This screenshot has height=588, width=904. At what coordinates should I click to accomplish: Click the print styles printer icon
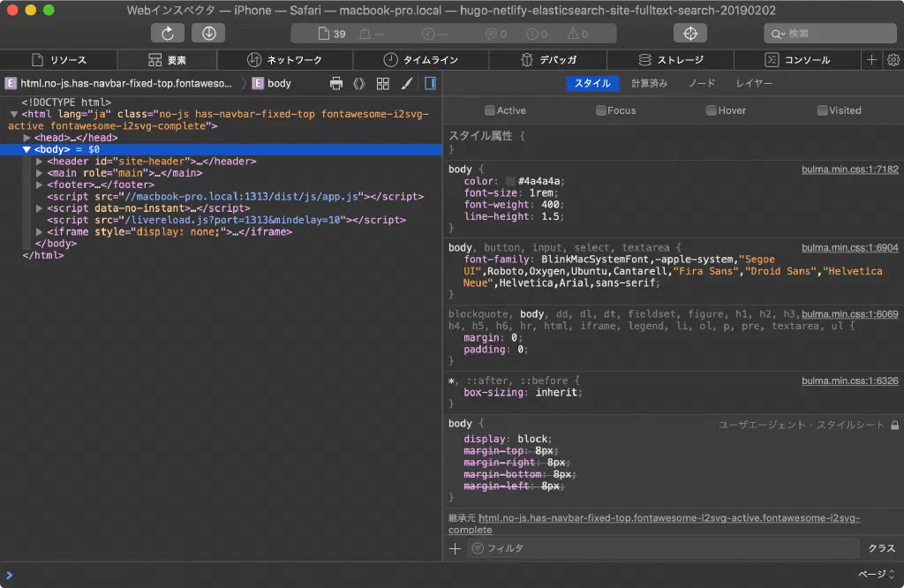pyautogui.click(x=336, y=84)
